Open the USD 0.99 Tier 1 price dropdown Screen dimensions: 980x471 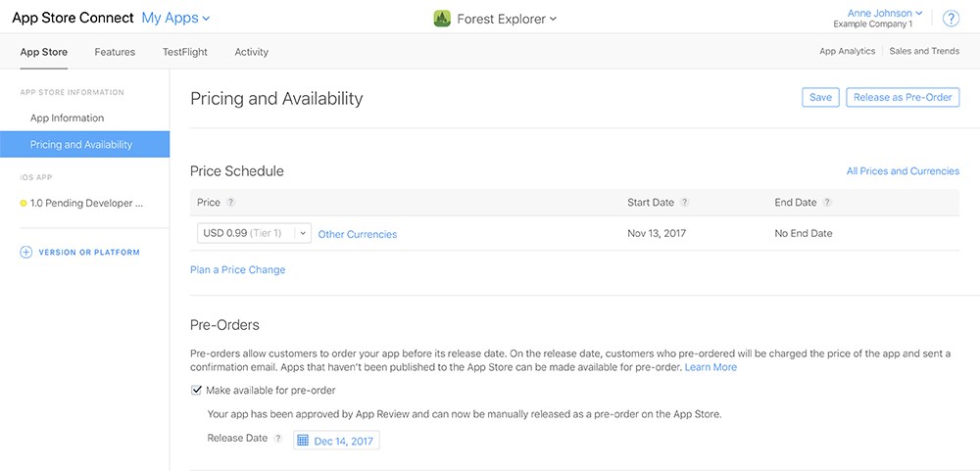[254, 233]
